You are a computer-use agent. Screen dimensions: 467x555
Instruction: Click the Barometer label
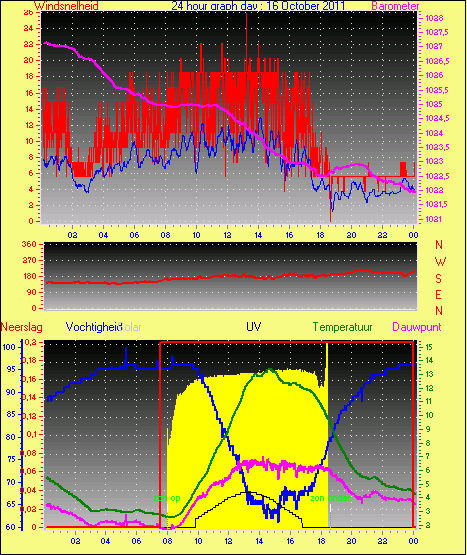pos(395,6)
